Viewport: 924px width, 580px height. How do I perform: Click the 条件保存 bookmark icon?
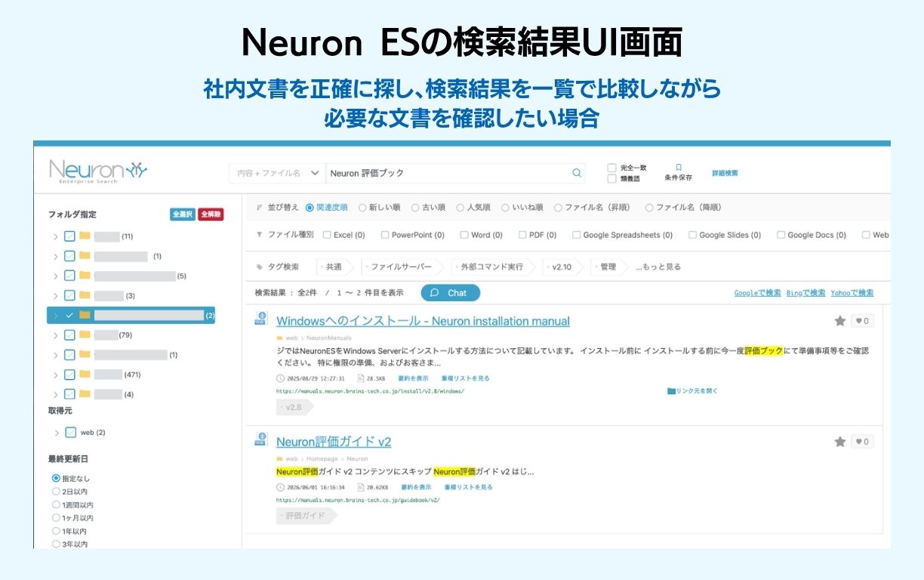678,167
